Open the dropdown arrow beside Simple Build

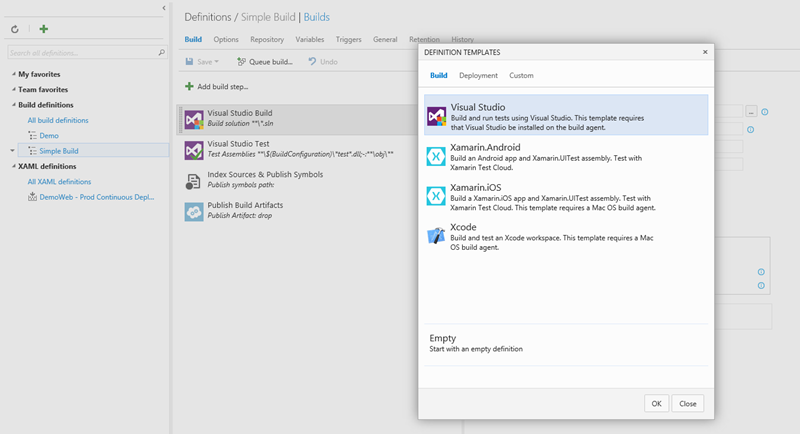click(x=13, y=151)
